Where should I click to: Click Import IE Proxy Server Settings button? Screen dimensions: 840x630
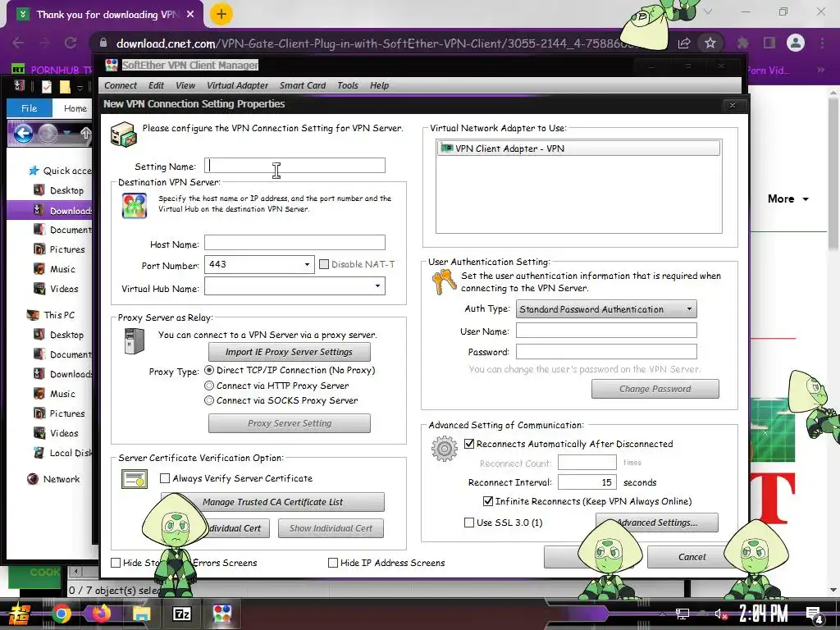pyautogui.click(x=290, y=352)
